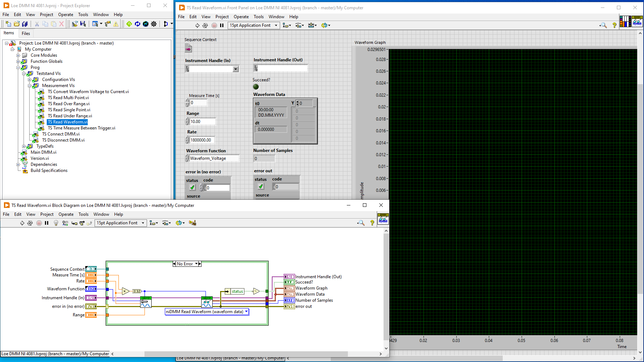Image resolution: width=644 pixels, height=362 pixels.
Task: Open context help question mark on front panel
Action: click(x=614, y=25)
